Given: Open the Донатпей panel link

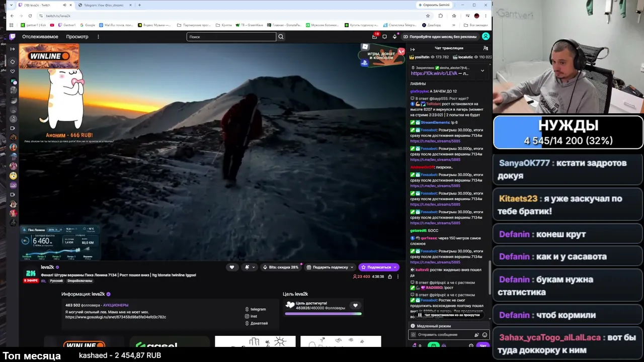Looking at the screenshot, I should pyautogui.click(x=257, y=323).
